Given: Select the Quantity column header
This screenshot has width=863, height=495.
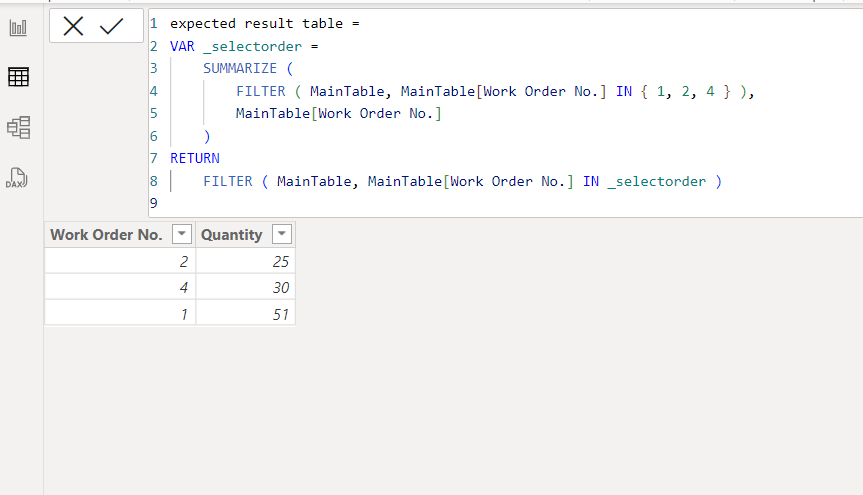Looking at the screenshot, I should pyautogui.click(x=245, y=235).
